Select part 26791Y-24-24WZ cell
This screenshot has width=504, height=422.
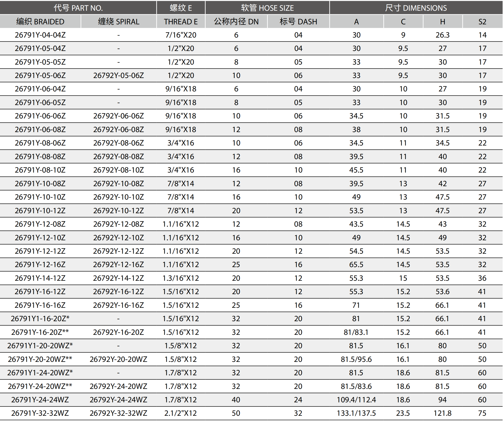pos(40,400)
